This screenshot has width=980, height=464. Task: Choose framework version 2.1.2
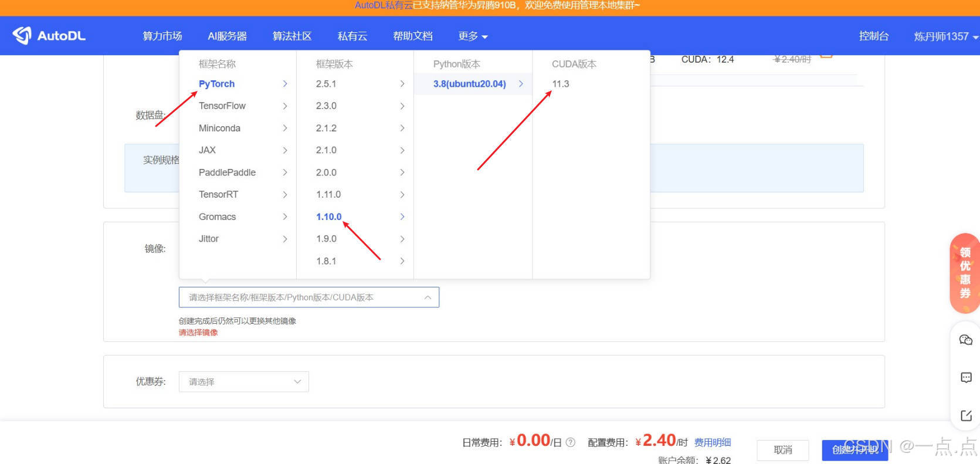point(355,128)
